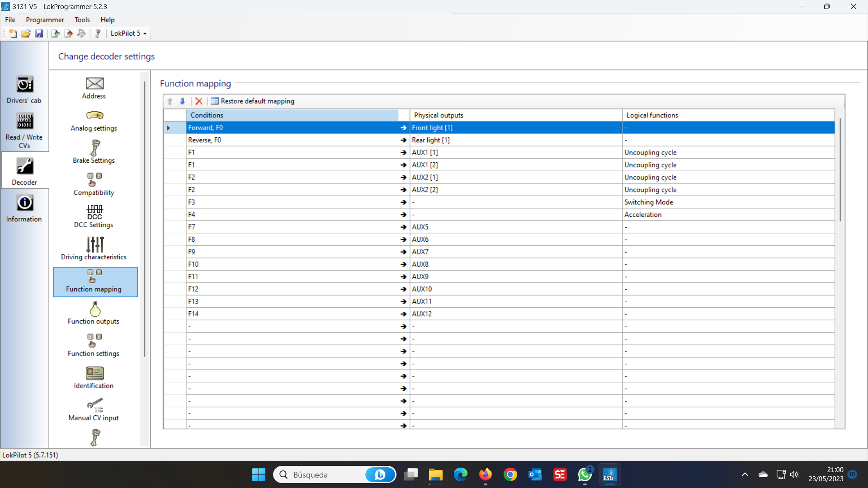The width and height of the screenshot is (868, 488).
Task: Read decoder data toolbar icon
Action: (56, 33)
